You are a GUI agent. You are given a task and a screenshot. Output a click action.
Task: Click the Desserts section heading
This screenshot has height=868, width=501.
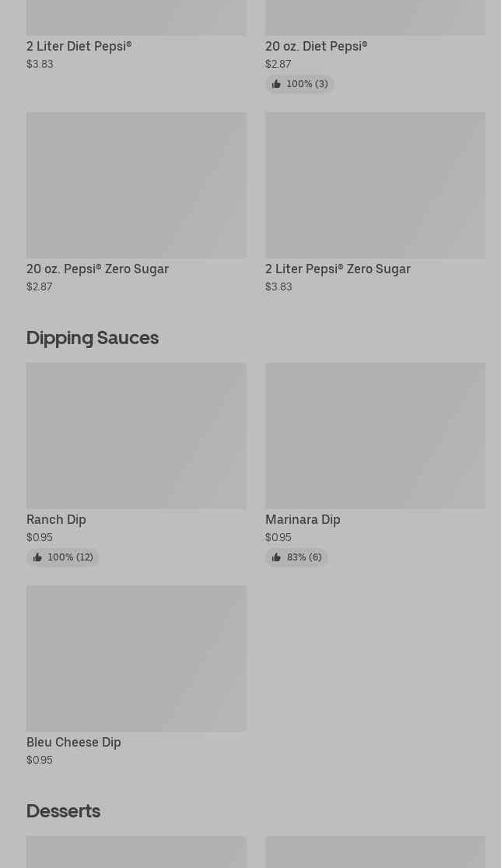64,811
